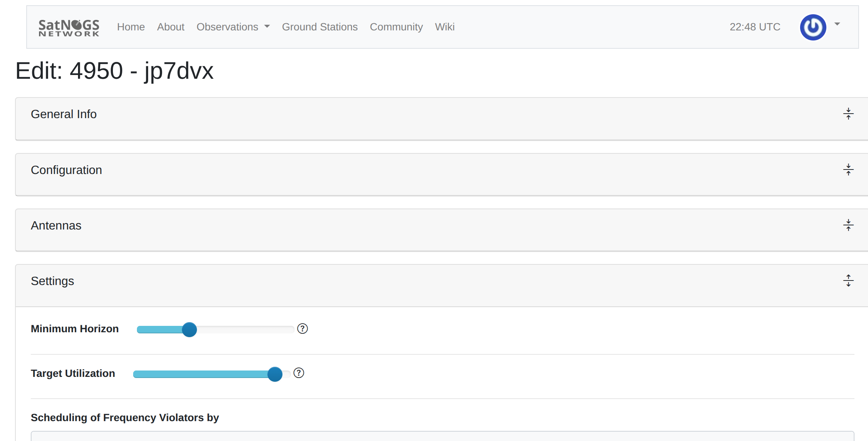The height and width of the screenshot is (441, 868).
Task: Open user account dropdown caret
Action: (837, 24)
